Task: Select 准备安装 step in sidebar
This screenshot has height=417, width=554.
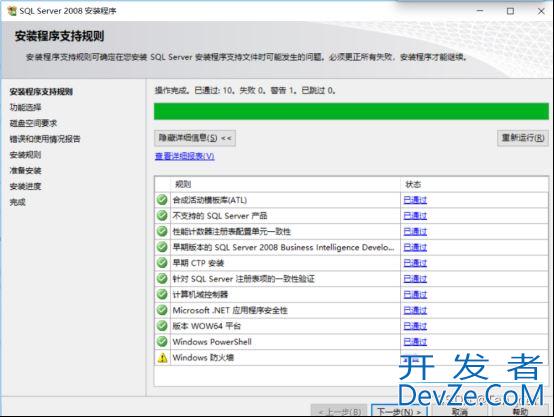Action: point(25,171)
